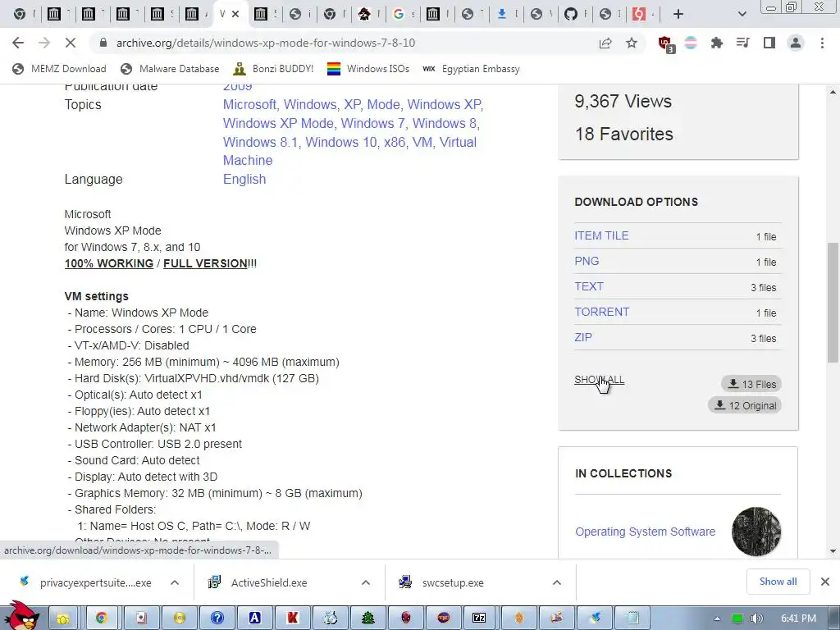Go back to the previous page

pos(18,43)
